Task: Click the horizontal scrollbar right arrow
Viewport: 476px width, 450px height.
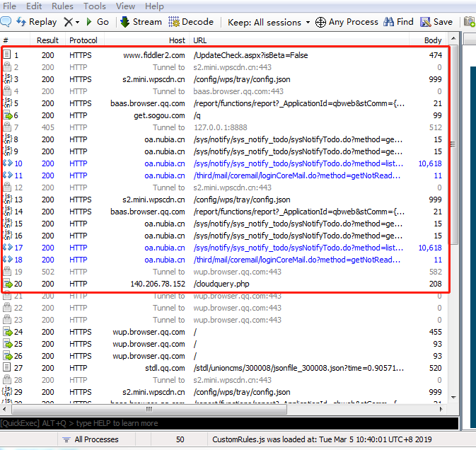Action: point(441,409)
